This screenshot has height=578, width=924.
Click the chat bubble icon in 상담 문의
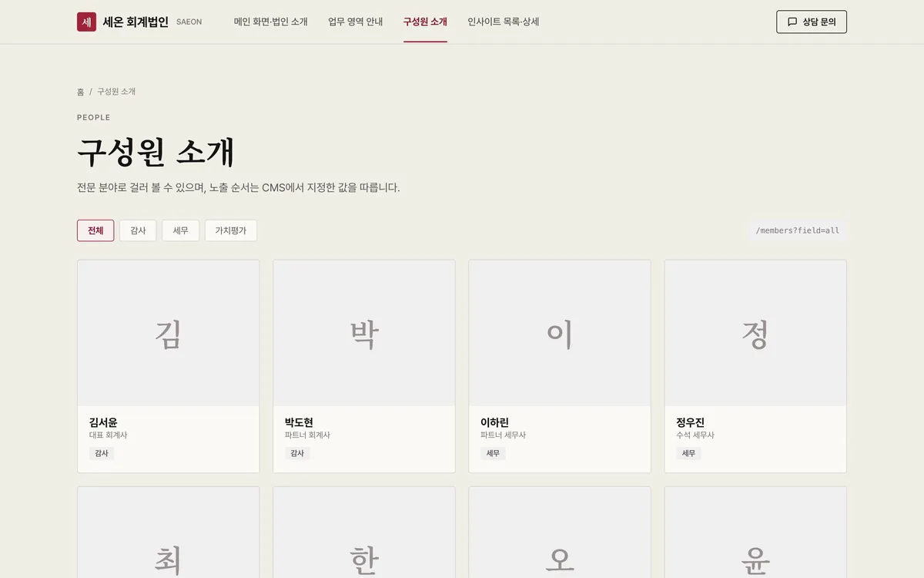[x=792, y=22]
